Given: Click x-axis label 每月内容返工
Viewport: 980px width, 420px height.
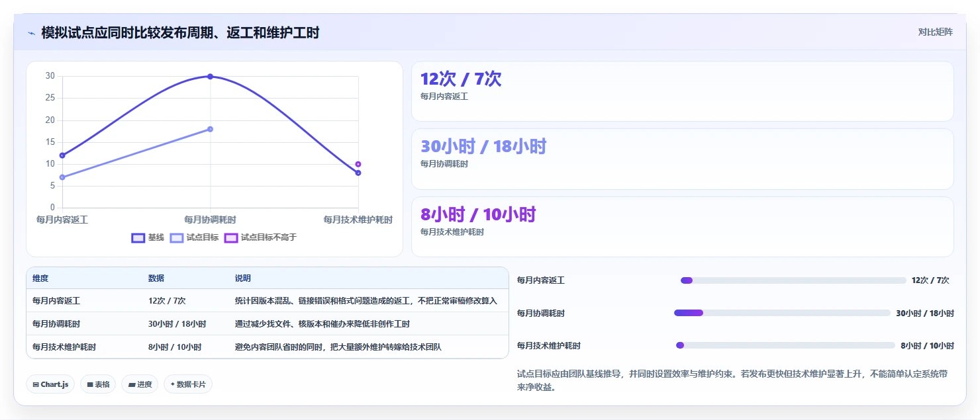Looking at the screenshot, I should coord(62,219).
